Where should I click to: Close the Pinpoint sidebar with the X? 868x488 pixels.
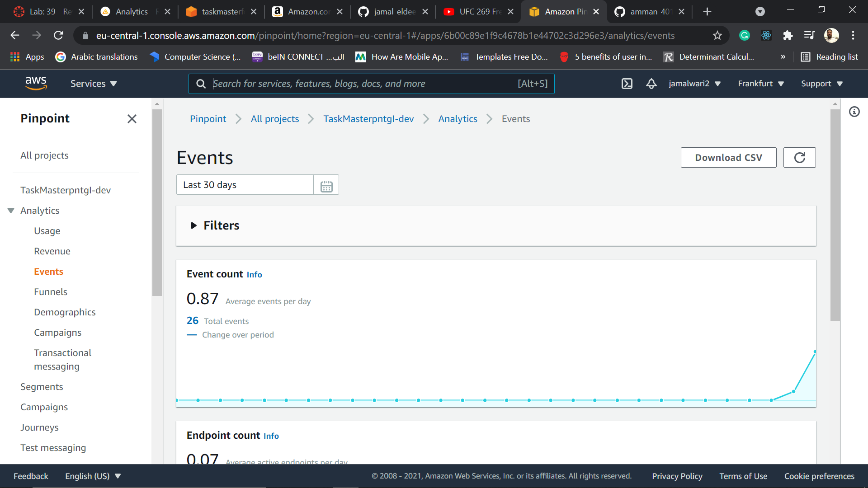pyautogui.click(x=132, y=119)
